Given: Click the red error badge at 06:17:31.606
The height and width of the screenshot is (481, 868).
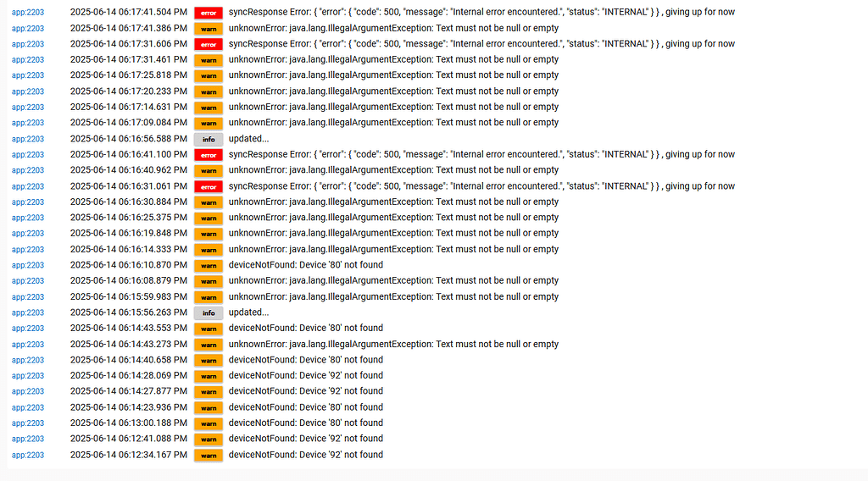Looking at the screenshot, I should pyautogui.click(x=208, y=44).
